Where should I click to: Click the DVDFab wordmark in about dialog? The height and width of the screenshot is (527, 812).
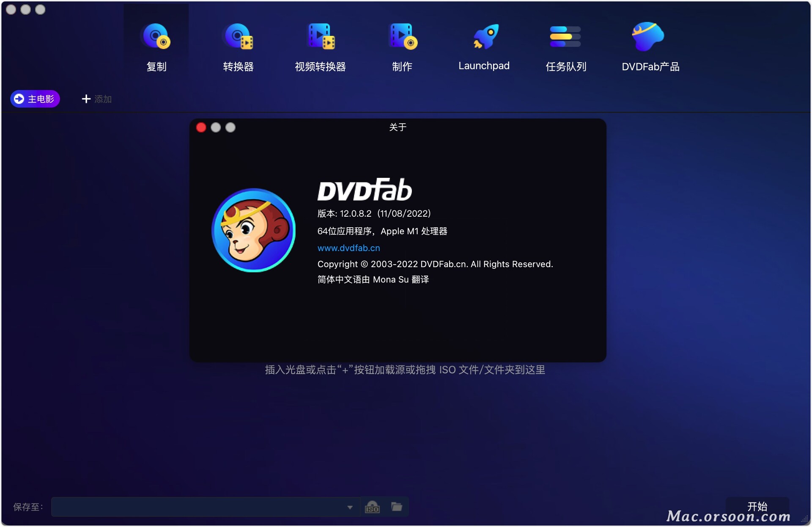[x=365, y=190]
